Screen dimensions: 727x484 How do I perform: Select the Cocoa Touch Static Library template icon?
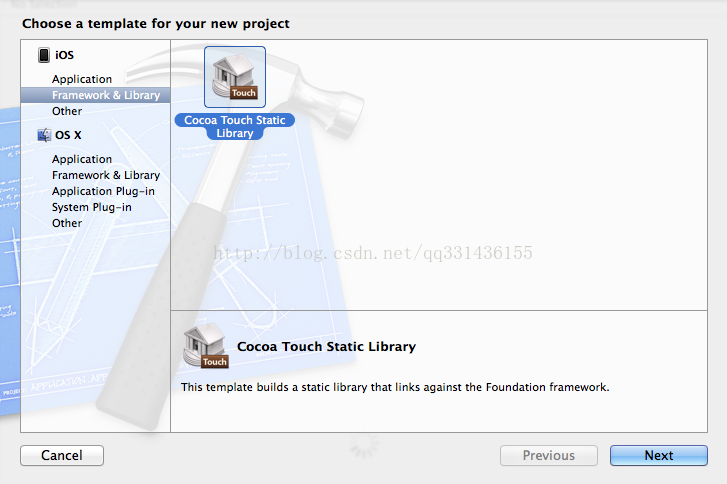[x=235, y=77]
